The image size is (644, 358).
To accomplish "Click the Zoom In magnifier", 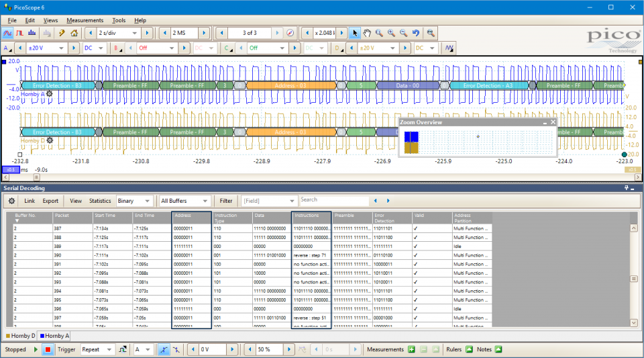I will click(x=391, y=33).
